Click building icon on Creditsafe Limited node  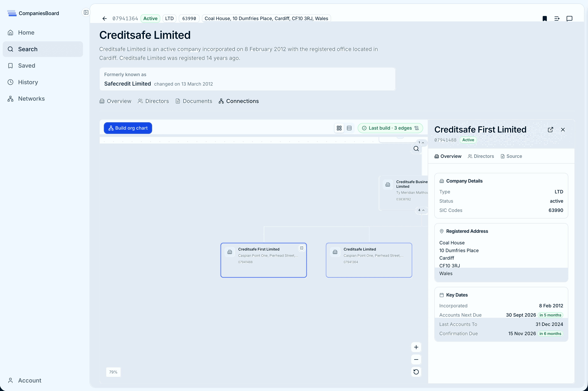click(x=335, y=252)
